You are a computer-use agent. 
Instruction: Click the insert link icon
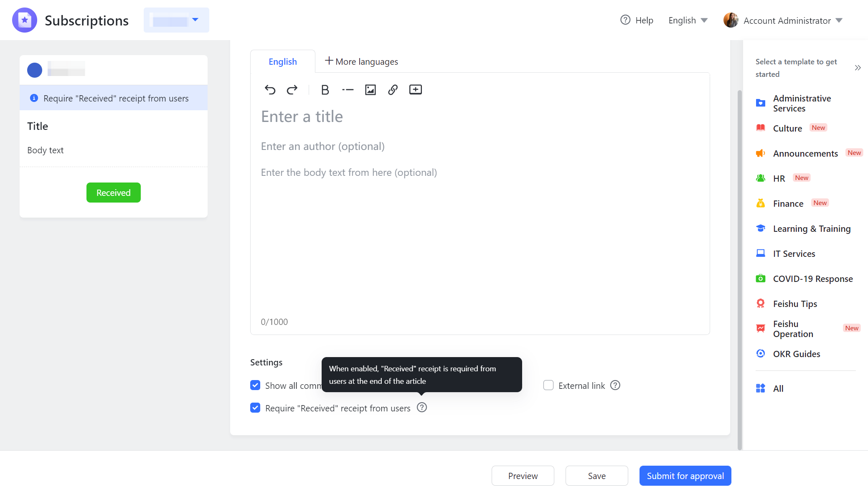point(393,89)
